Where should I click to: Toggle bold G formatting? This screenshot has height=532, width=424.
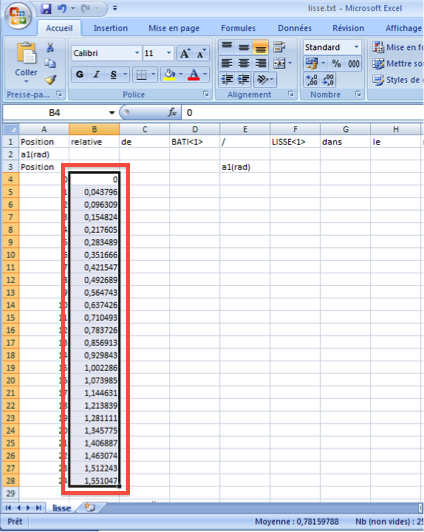pos(80,74)
